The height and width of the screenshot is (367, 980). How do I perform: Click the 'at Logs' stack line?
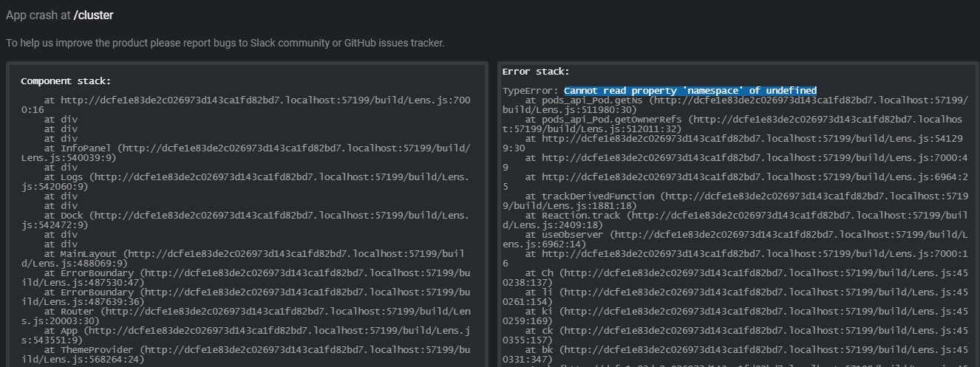pos(245,182)
